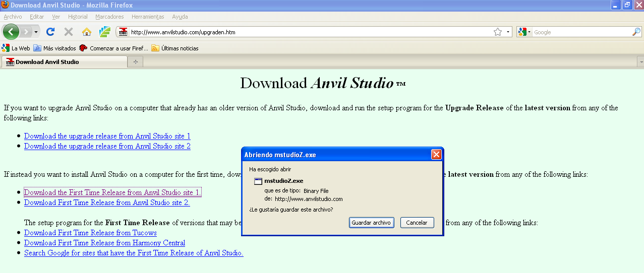Open the Ayuda menu

coord(180,17)
